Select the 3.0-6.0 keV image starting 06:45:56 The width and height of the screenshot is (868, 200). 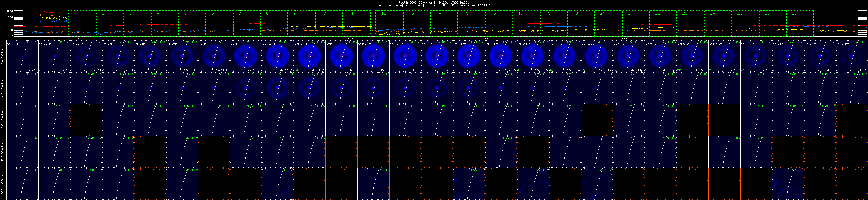(373, 56)
